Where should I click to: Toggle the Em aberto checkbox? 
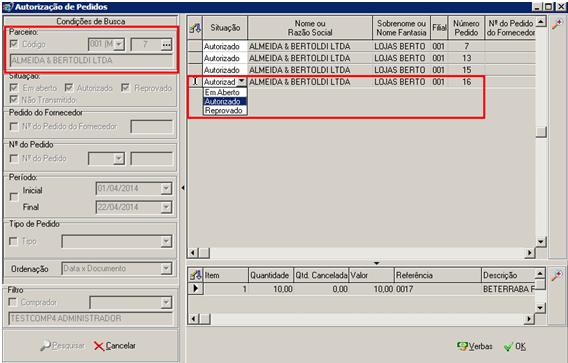14,88
